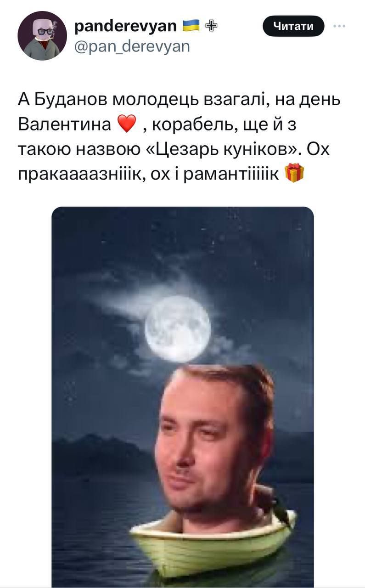Open the @pan_derevyan handle link

click(x=132, y=46)
